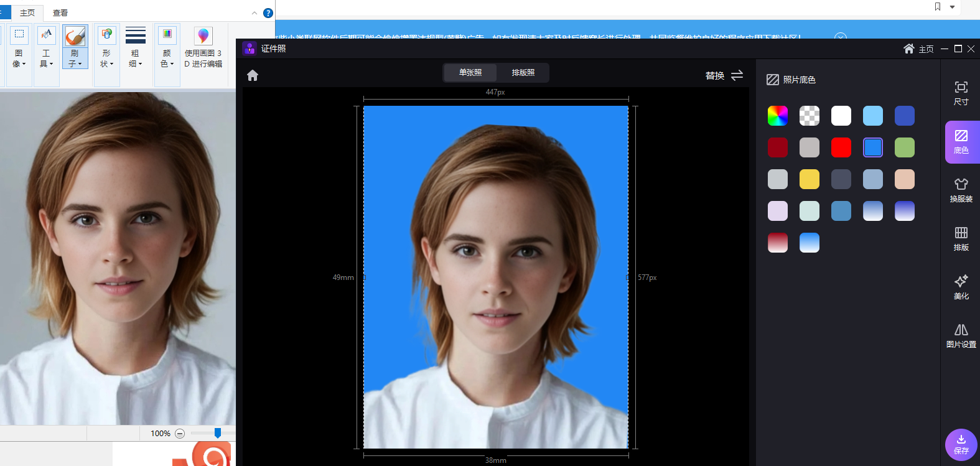Open the 主页 Home ribbon tab

click(27, 13)
